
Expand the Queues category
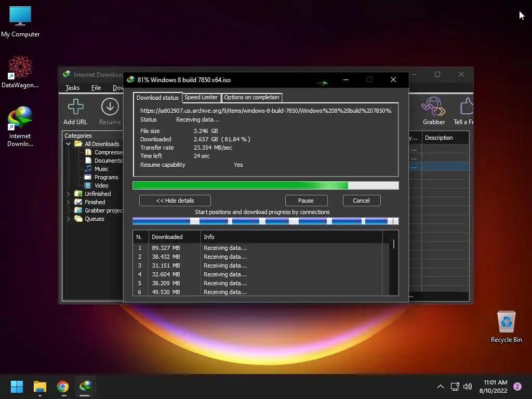point(68,219)
